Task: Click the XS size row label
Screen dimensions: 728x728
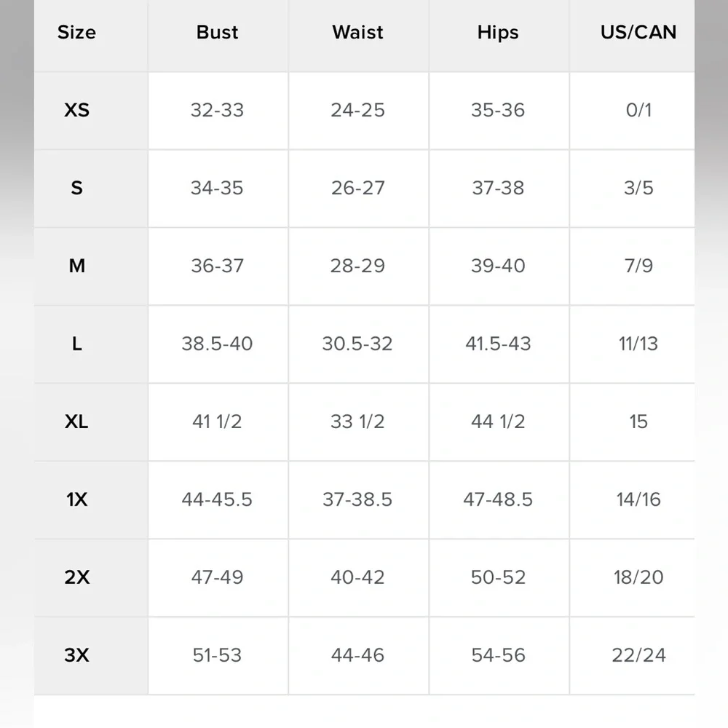Action: pyautogui.click(x=76, y=111)
